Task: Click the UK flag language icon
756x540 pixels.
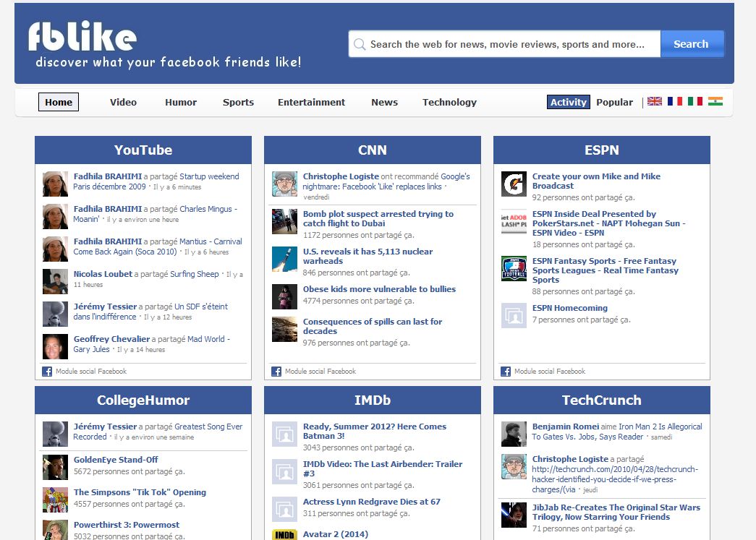Action: 654,101
